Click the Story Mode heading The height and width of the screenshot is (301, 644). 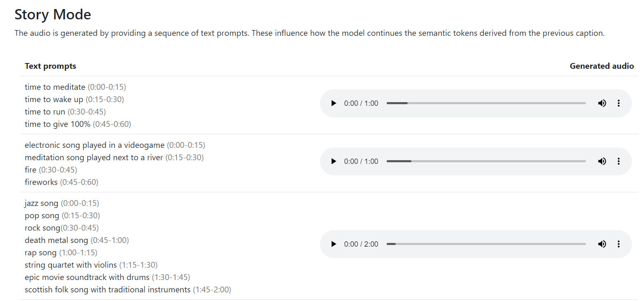click(53, 15)
